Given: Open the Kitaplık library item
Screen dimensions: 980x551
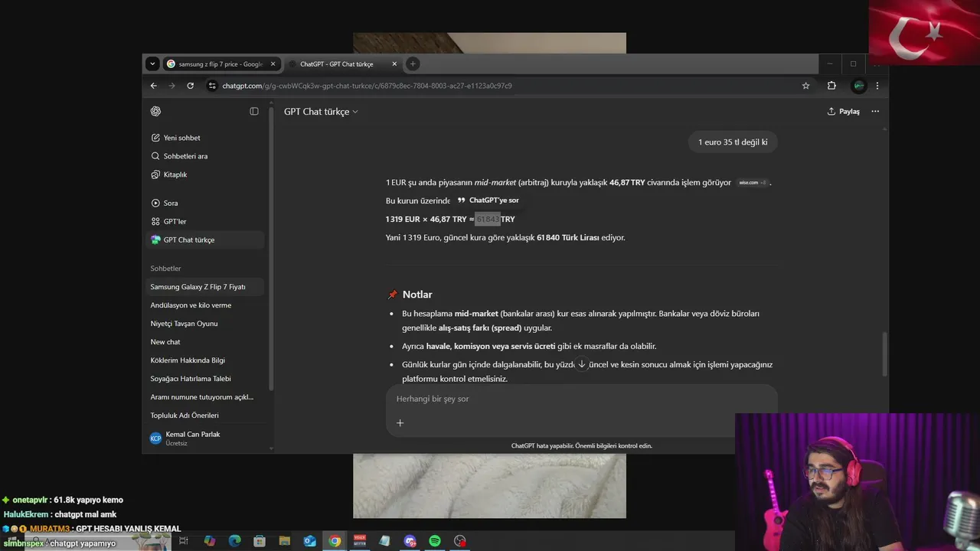Looking at the screenshot, I should click(205, 174).
